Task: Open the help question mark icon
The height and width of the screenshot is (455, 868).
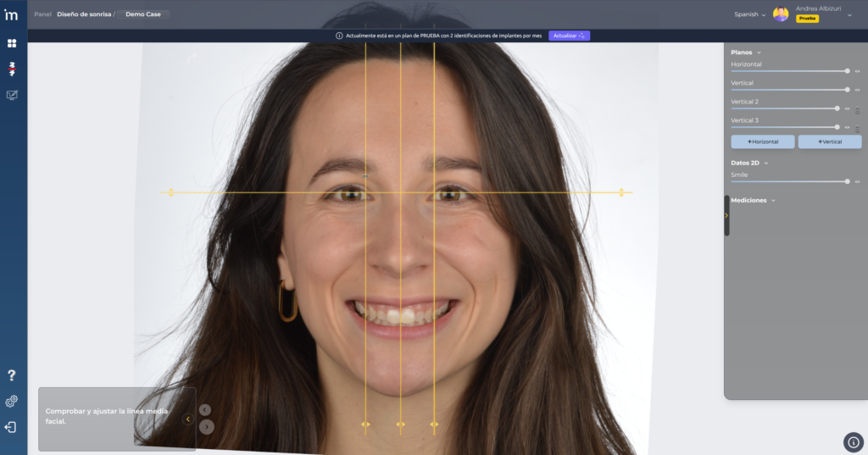Action: coord(12,375)
